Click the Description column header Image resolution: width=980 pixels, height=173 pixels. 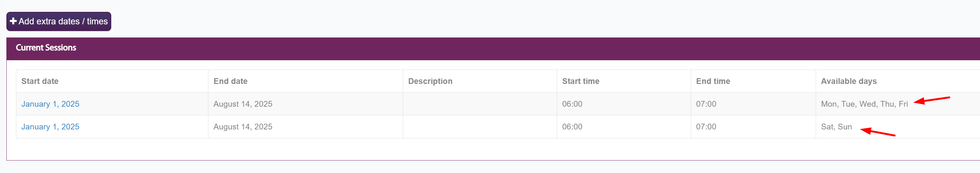click(430, 81)
